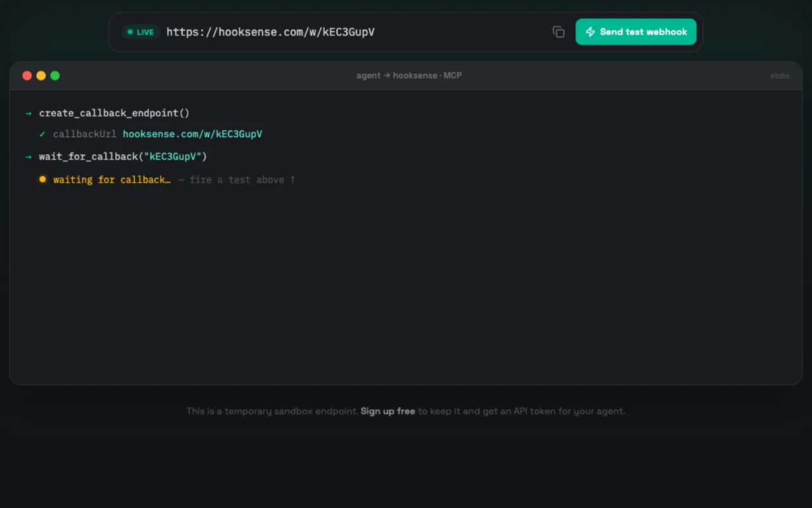Click the green checkmark beside callbackUrl
The height and width of the screenshot is (508, 812).
(x=43, y=134)
